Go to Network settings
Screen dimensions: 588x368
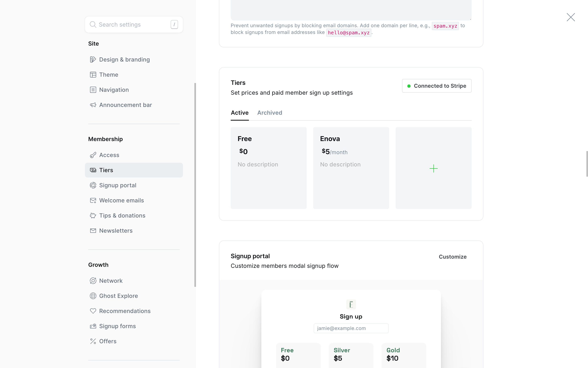[134, 281]
